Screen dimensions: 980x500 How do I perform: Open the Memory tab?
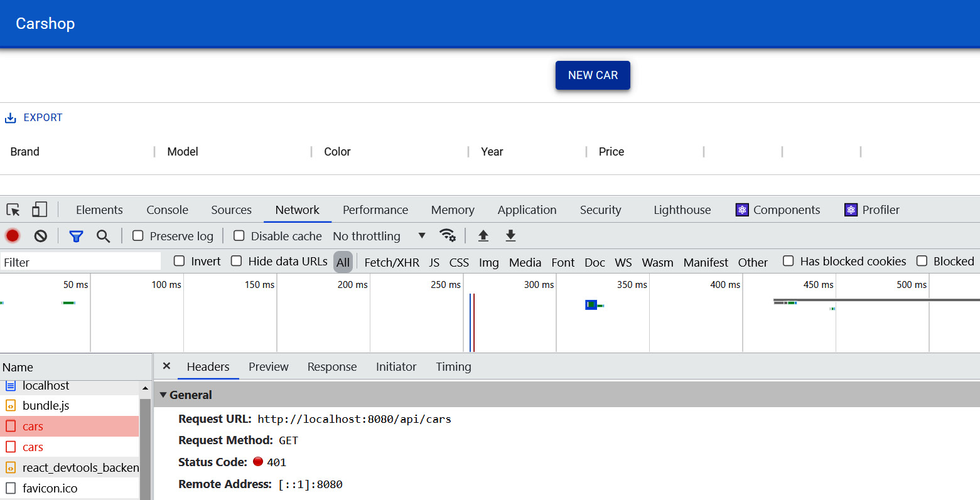point(453,210)
